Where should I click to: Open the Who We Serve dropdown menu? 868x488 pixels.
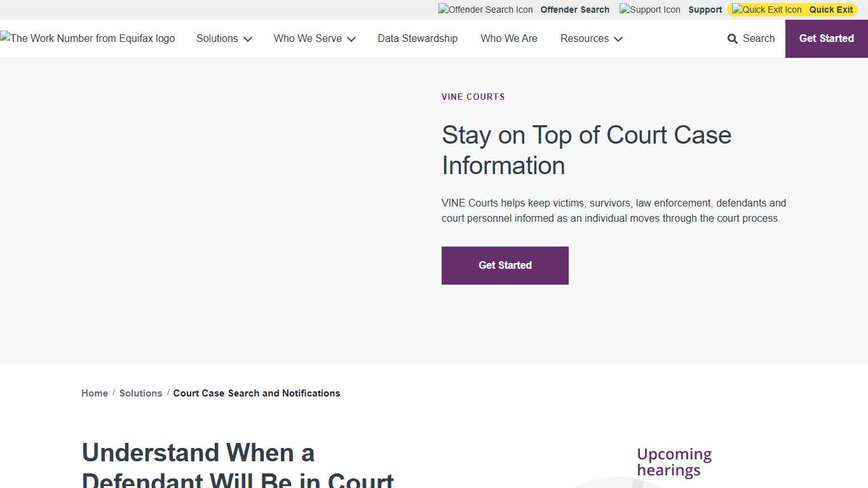(x=314, y=39)
